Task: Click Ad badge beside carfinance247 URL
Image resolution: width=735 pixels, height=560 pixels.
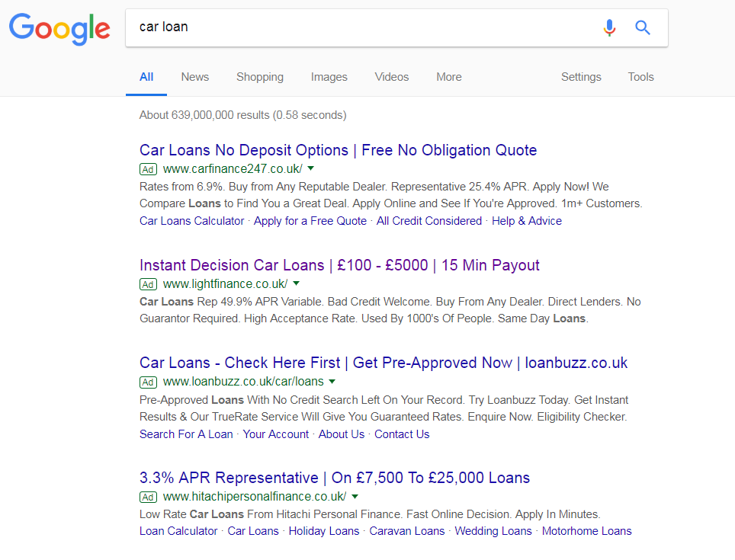Action: click(x=148, y=169)
